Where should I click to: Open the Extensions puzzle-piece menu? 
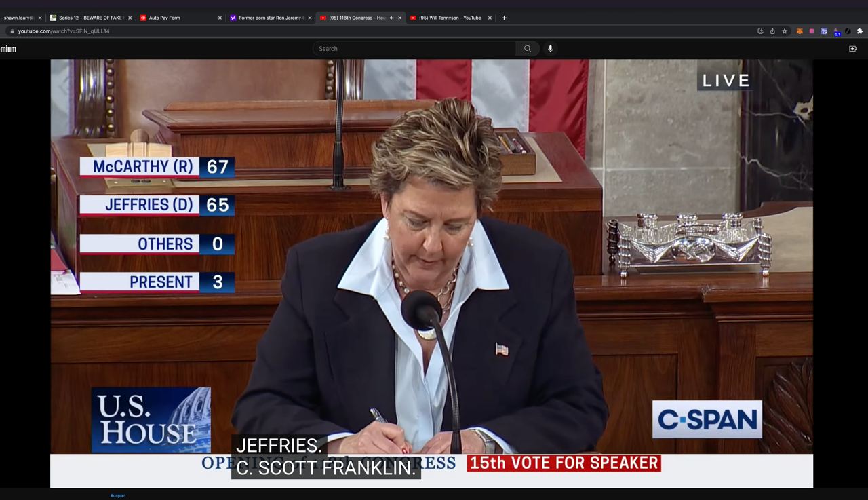tap(860, 31)
